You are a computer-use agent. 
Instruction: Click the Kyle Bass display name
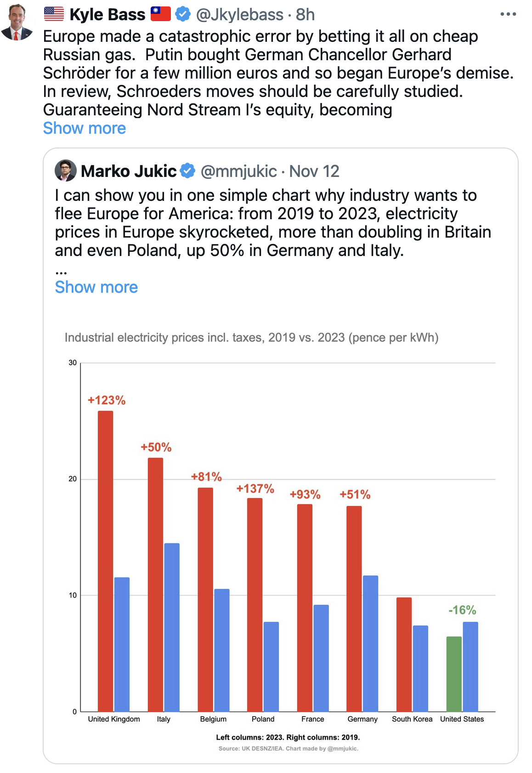pyautogui.click(x=107, y=15)
